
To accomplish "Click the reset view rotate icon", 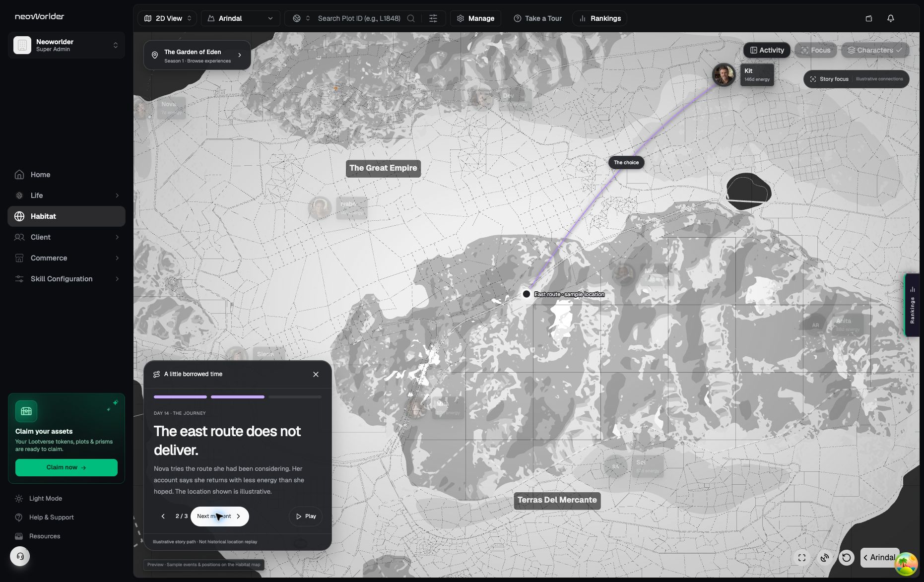I will pos(847,558).
